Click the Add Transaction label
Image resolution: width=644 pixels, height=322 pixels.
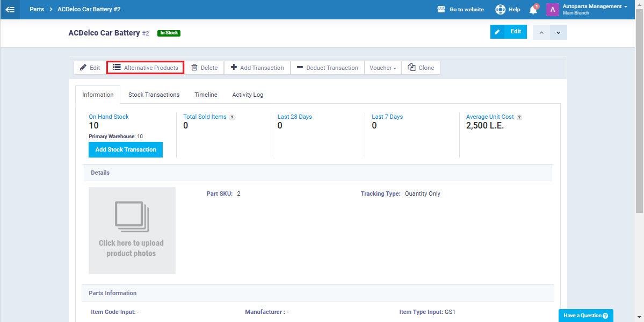click(262, 68)
